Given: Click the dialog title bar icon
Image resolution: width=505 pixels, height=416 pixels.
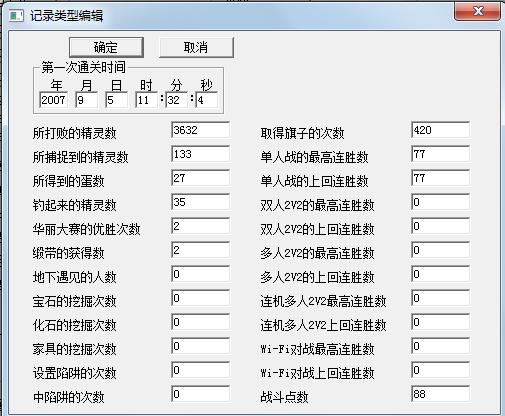Looking at the screenshot, I should (16, 15).
